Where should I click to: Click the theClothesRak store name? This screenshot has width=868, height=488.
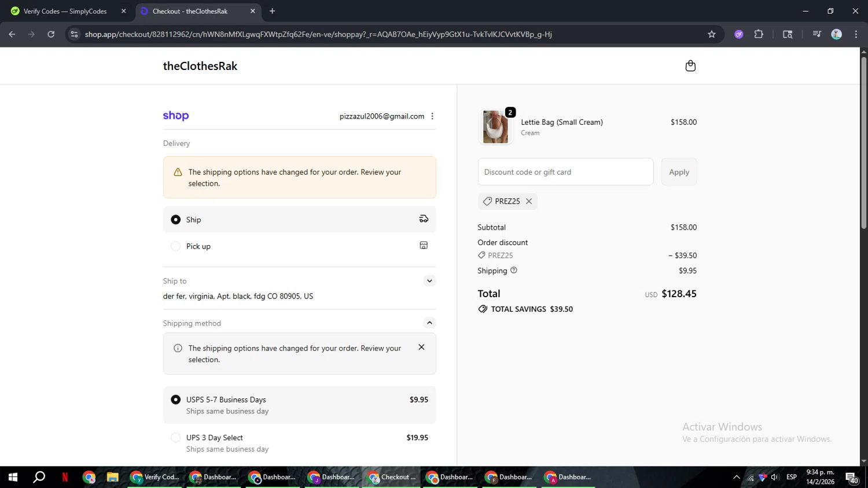pos(200,66)
